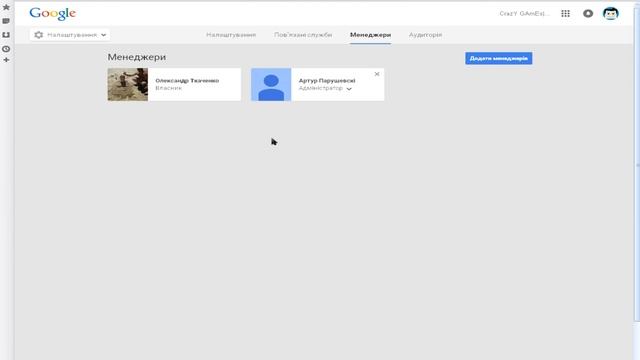Image resolution: width=640 pixels, height=360 pixels.
Task: Open the notifications circle icon
Action: (x=588, y=13)
